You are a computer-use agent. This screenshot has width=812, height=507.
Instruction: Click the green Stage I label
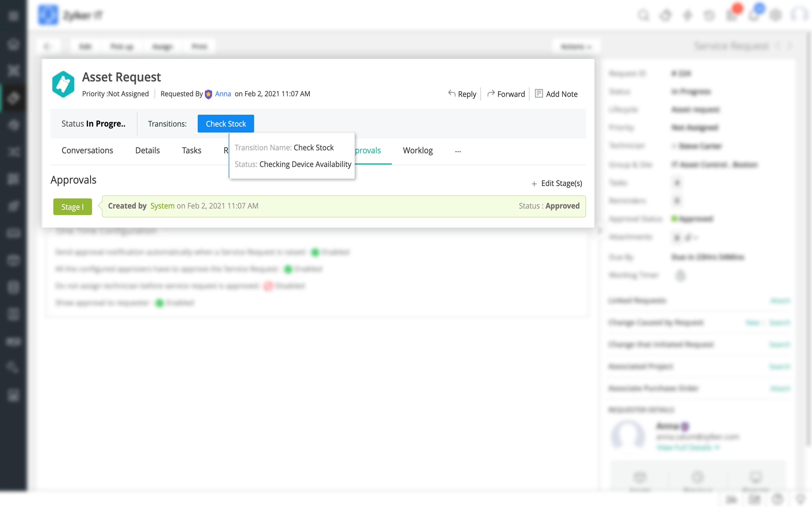72,207
